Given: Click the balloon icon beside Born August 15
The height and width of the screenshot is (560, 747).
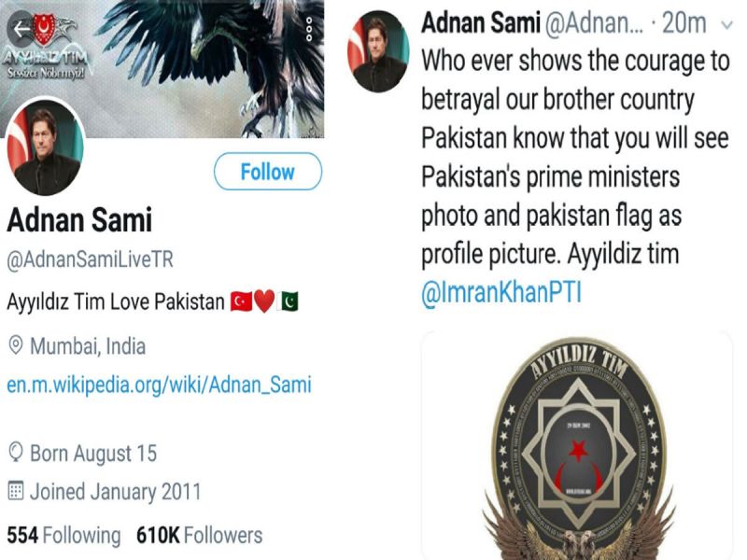Looking at the screenshot, I should (x=14, y=453).
